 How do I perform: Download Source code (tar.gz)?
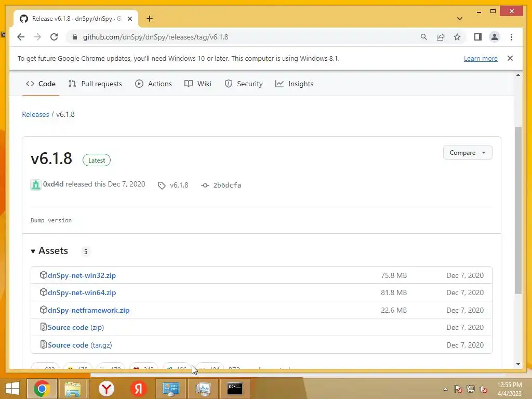[79, 345]
